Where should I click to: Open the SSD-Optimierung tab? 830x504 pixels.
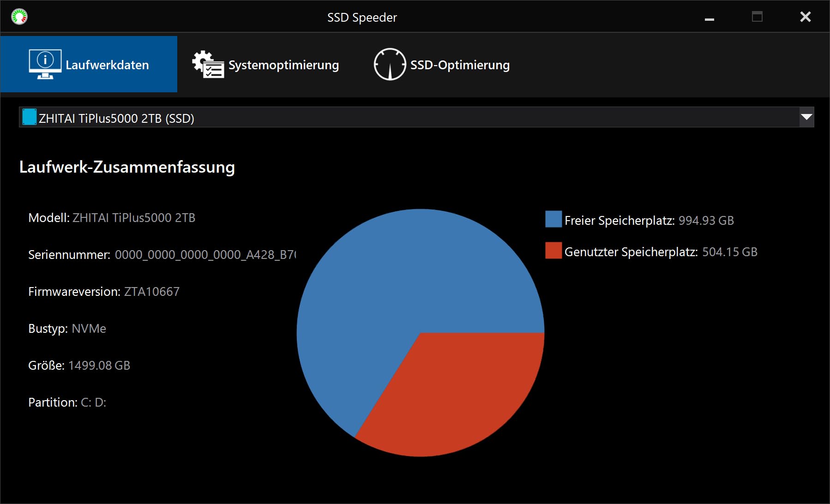click(442, 64)
